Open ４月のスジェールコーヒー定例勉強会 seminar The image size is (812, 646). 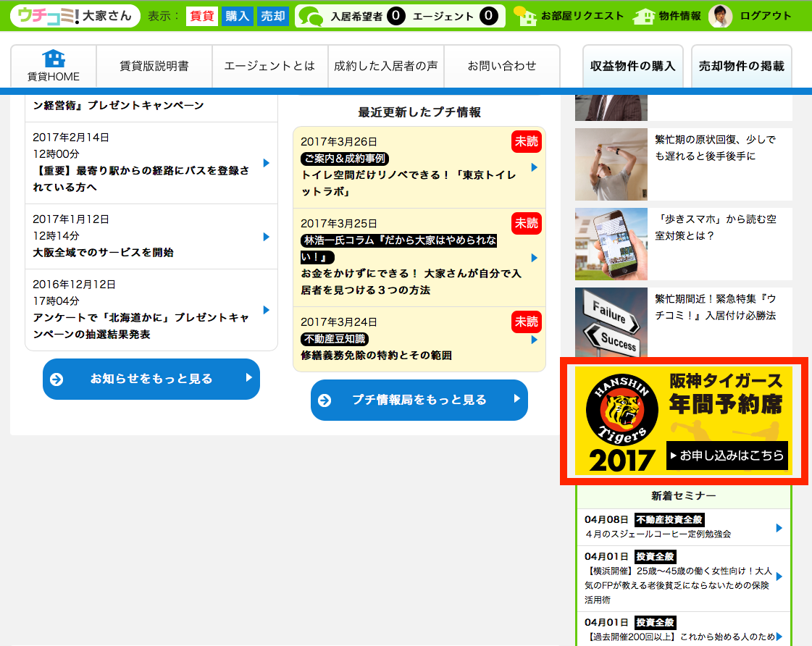coord(658,534)
